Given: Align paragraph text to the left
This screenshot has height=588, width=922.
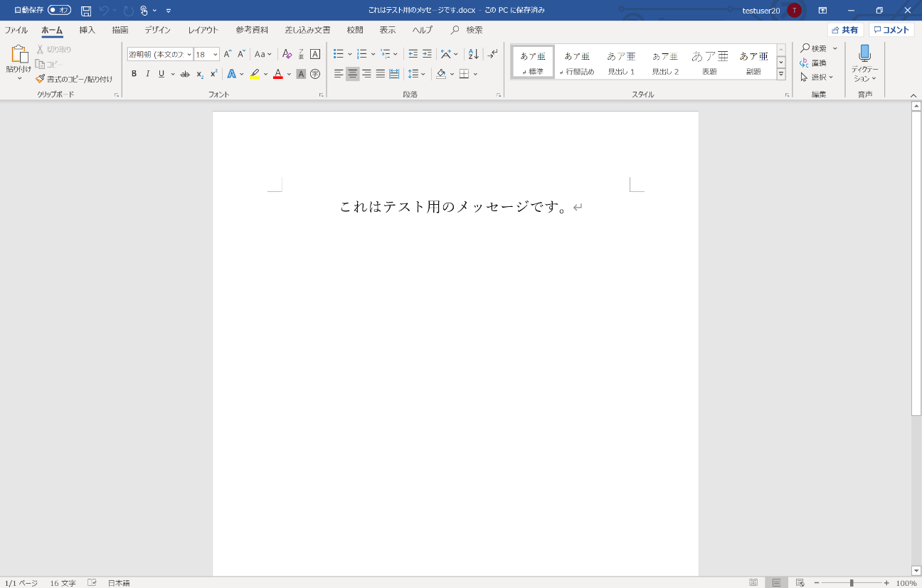Looking at the screenshot, I should pos(339,74).
